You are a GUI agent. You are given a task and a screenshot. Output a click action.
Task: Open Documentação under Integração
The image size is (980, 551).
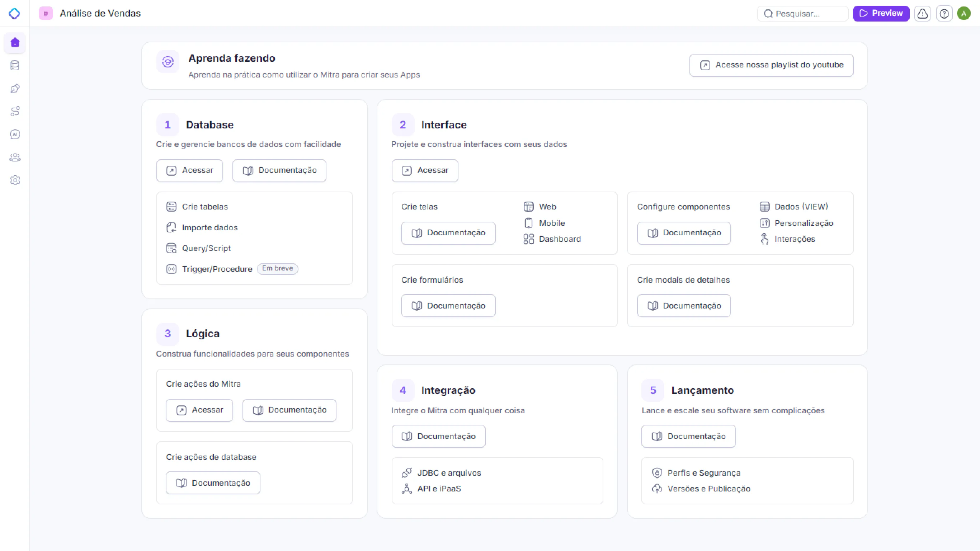[439, 436]
